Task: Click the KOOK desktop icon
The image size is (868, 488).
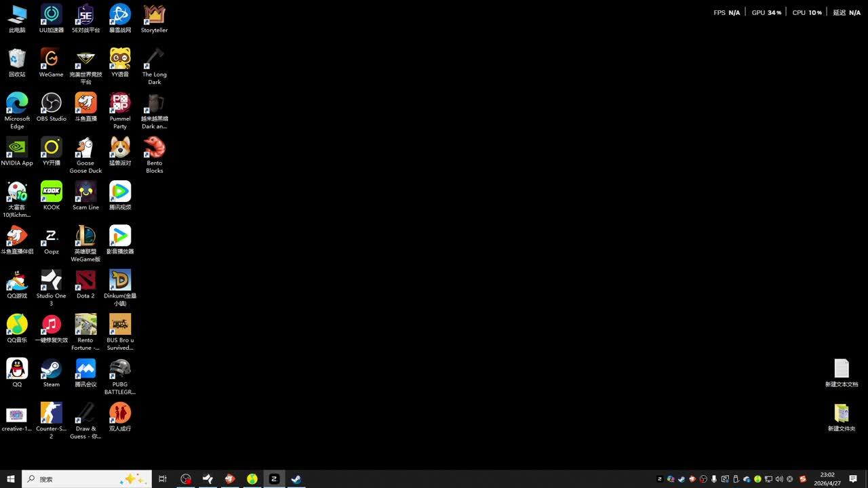Action: 52,192
